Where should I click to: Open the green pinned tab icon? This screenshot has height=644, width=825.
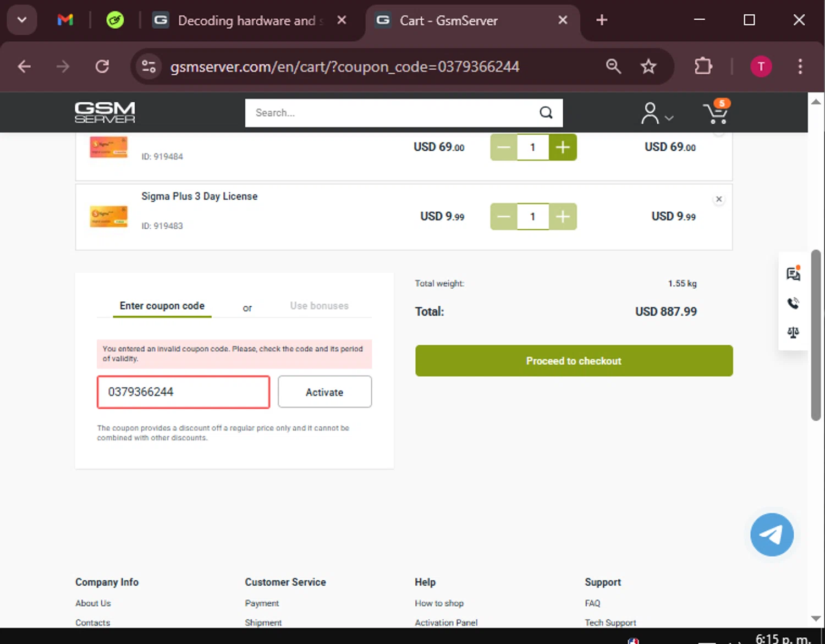click(115, 20)
